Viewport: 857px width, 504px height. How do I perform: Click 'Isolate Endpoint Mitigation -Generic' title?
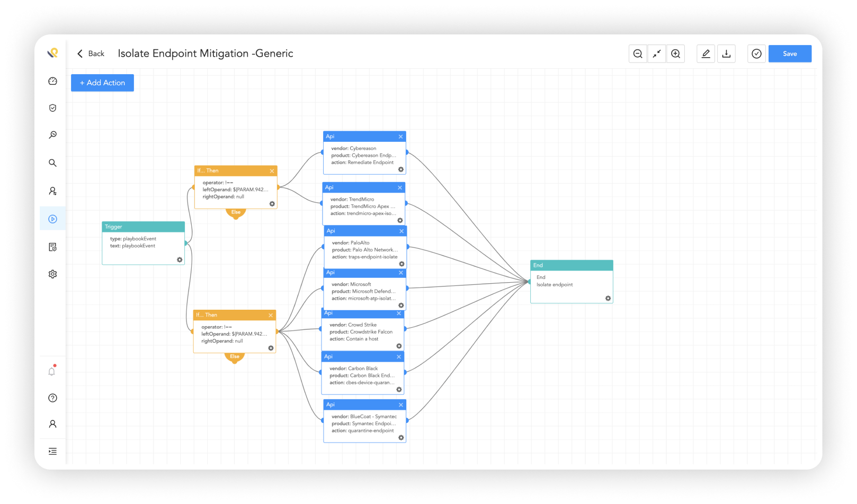pyautogui.click(x=206, y=53)
